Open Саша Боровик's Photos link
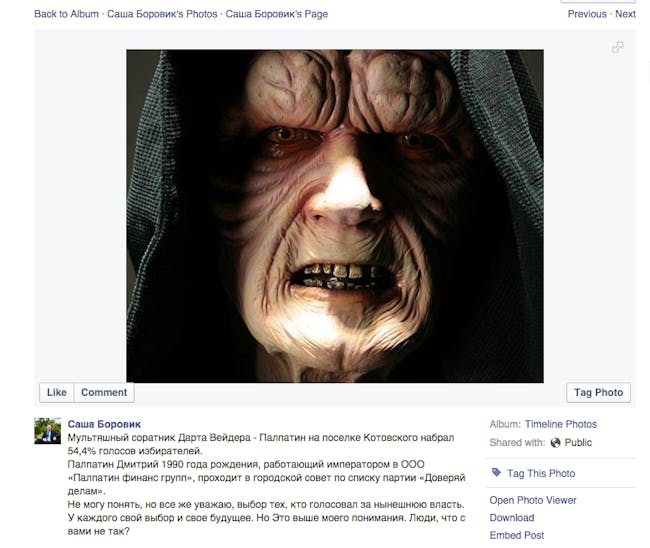650x548 pixels. 162,14
